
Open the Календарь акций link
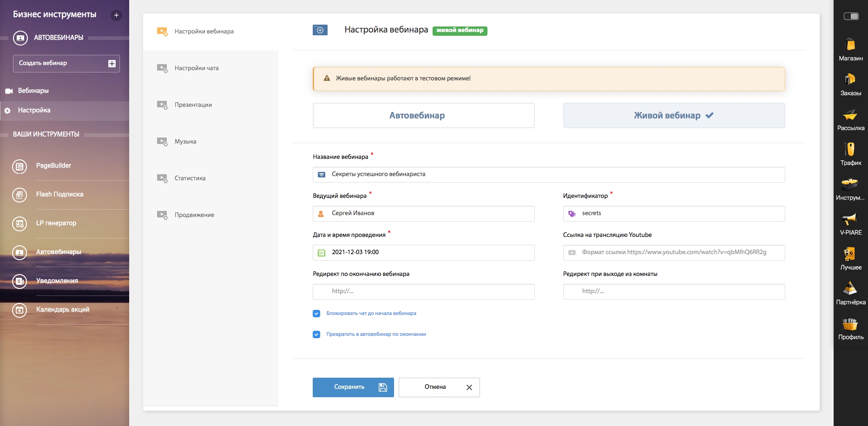(x=63, y=310)
